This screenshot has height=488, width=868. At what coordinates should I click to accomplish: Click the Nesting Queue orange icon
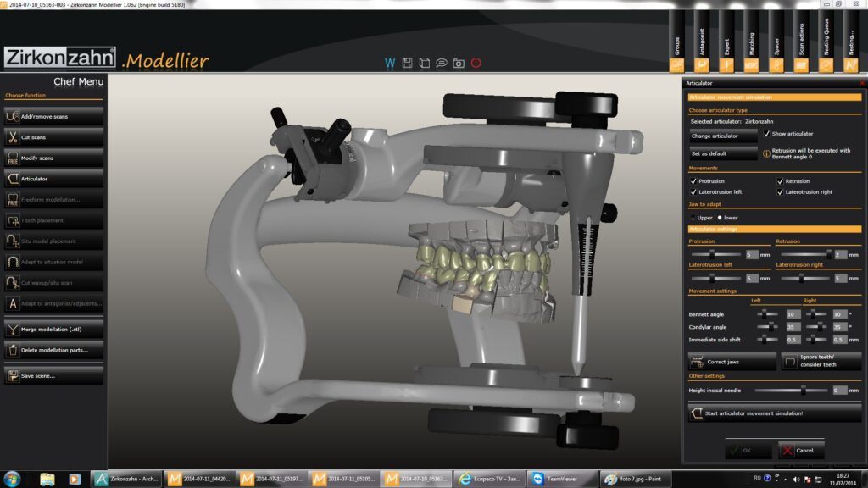pos(826,66)
